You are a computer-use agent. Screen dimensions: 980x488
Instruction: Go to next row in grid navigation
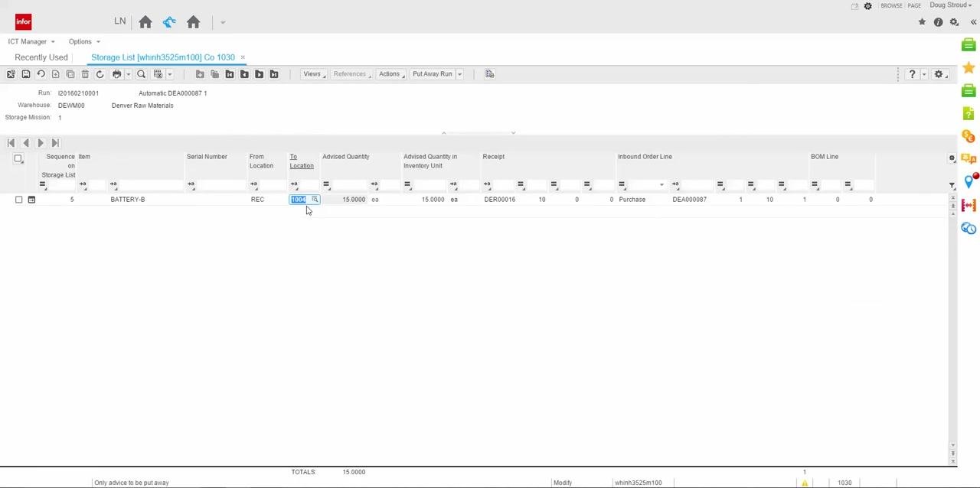pyautogui.click(x=41, y=143)
